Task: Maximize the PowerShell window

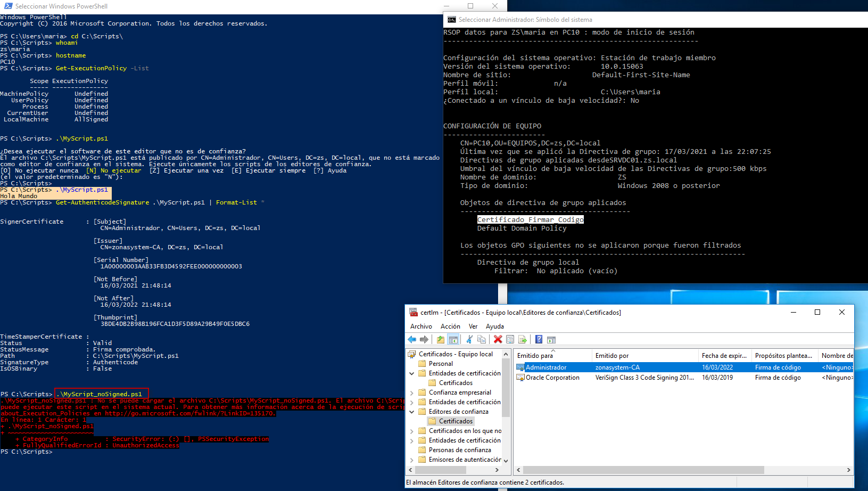Action: (x=470, y=6)
